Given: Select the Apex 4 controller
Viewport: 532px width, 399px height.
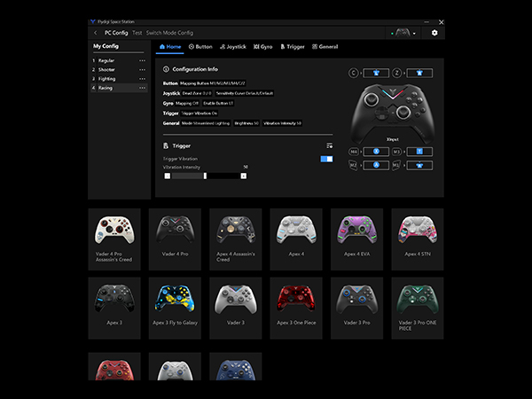Looking at the screenshot, I should coord(296,239).
